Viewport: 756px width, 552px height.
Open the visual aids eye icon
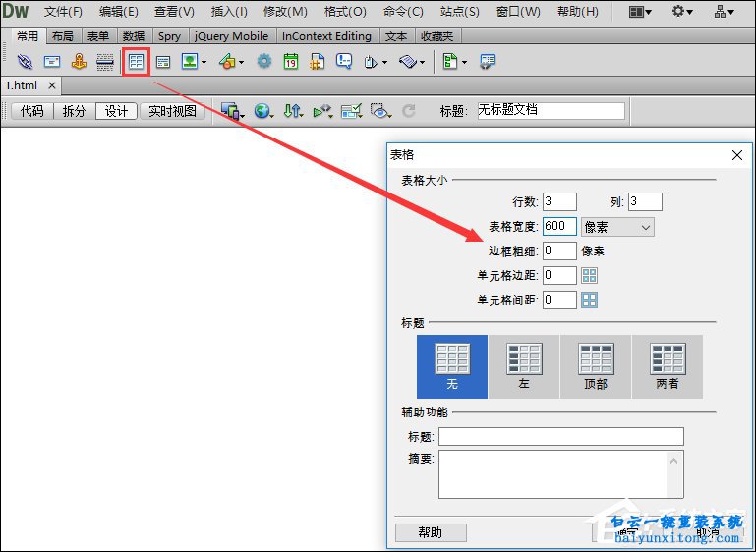[379, 111]
